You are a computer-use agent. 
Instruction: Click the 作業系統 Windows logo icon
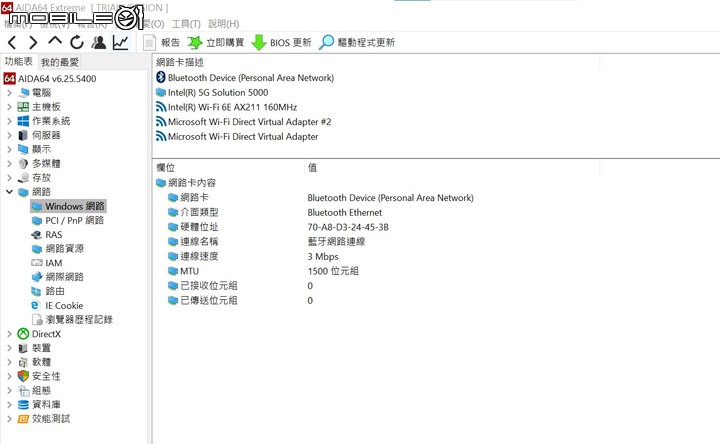point(23,121)
